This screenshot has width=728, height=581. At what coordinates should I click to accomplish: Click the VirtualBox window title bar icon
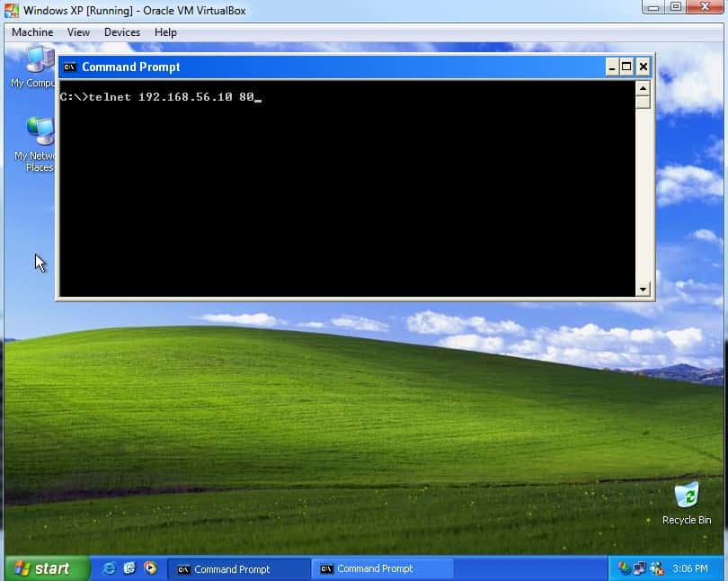tap(12, 10)
